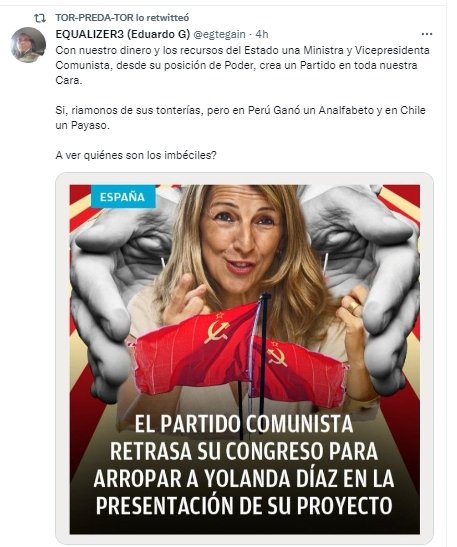Image resolution: width=457 pixels, height=547 pixels.
Task: Click the right red hammer-and-sickle flag
Action: (x=298, y=371)
